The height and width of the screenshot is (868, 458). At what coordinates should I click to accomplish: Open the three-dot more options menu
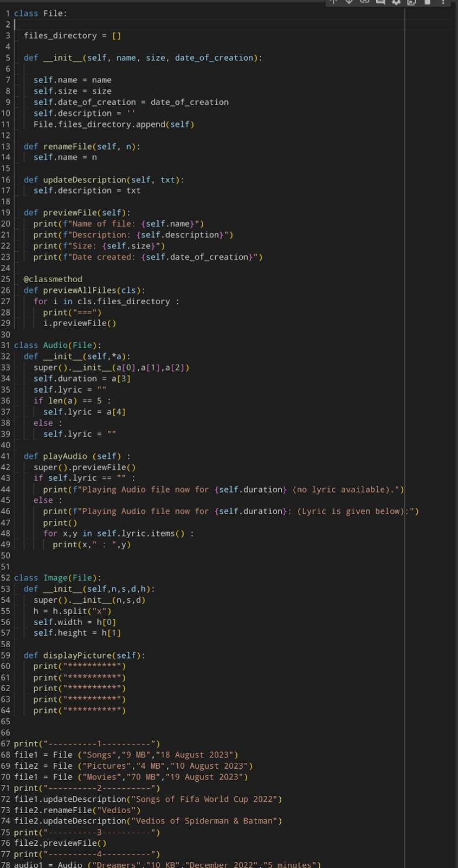(x=443, y=2)
